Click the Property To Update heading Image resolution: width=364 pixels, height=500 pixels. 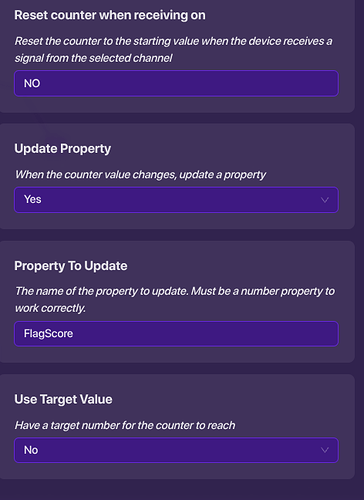pos(71,266)
